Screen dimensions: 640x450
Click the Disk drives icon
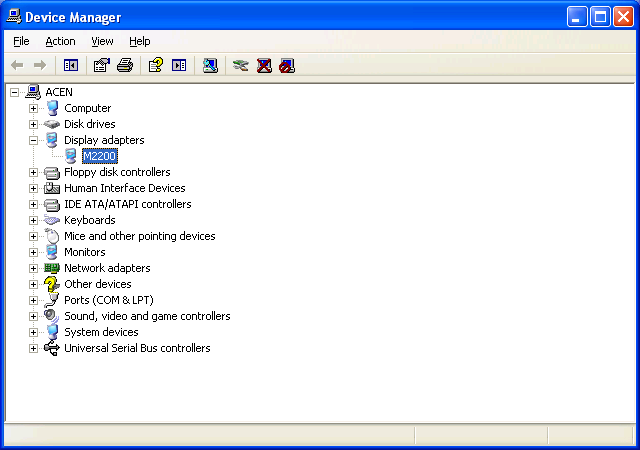pyautogui.click(x=52, y=124)
